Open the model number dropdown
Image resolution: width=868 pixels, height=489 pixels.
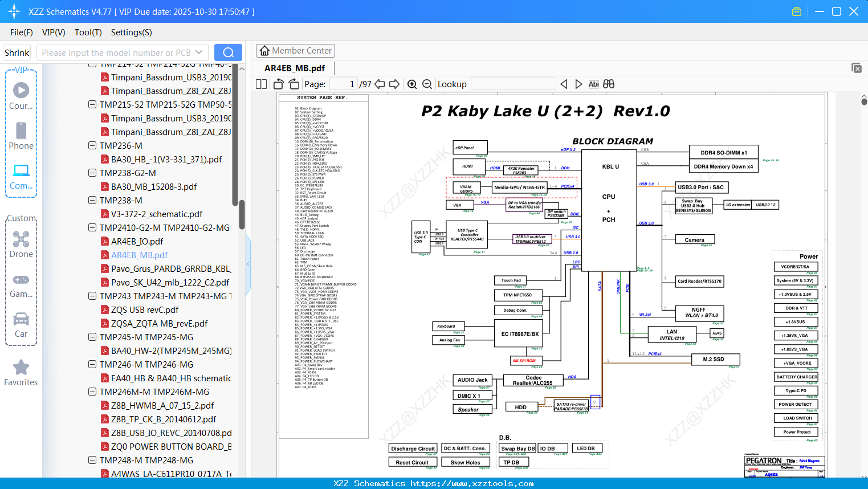click(x=199, y=52)
